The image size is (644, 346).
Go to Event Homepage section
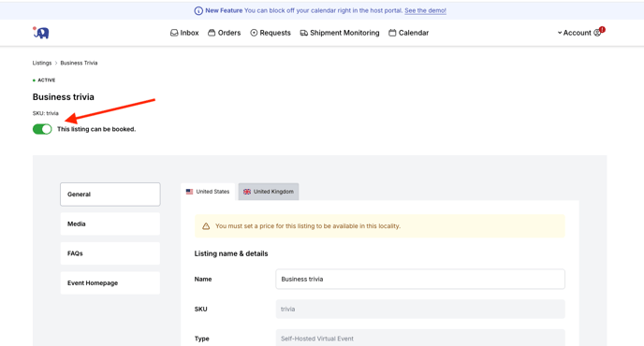(x=110, y=283)
